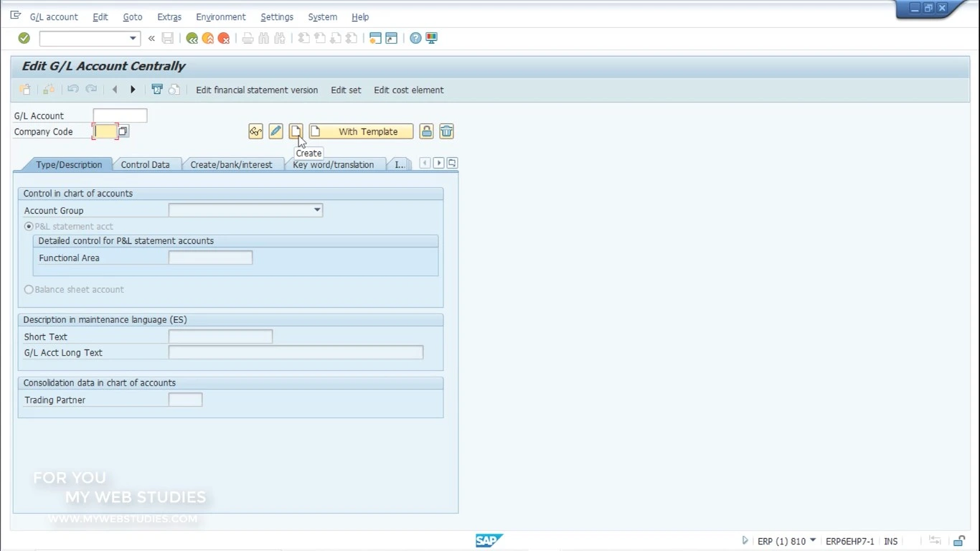
Task: Open the Help question mark icon
Action: coord(415,38)
